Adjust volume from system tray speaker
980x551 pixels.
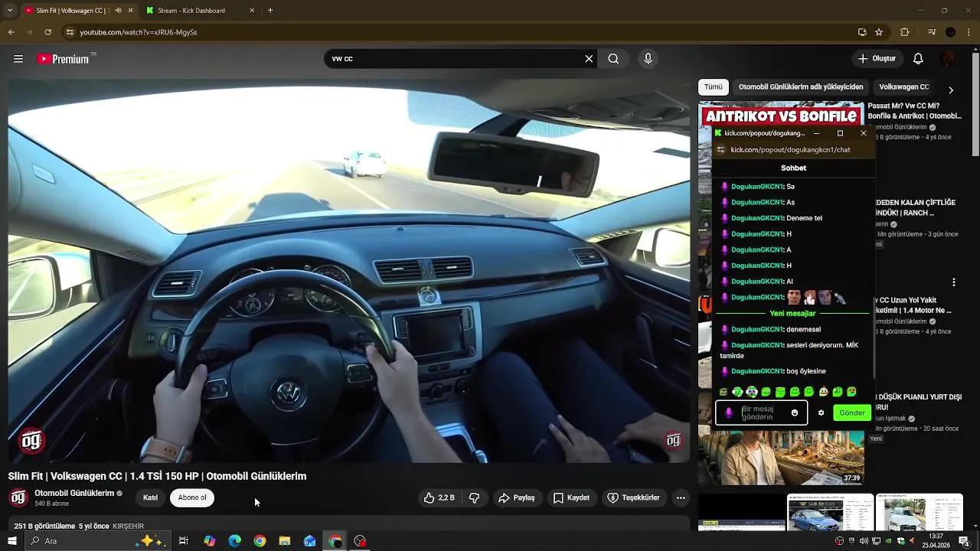(x=864, y=541)
